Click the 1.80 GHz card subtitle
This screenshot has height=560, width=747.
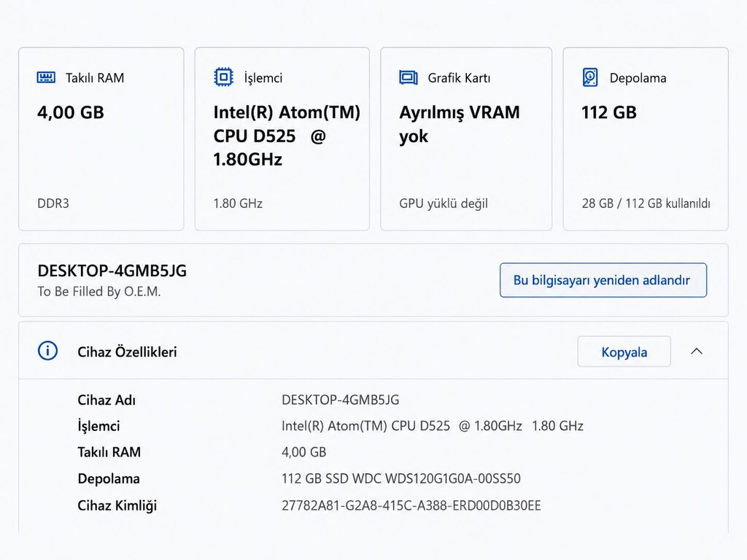(238, 203)
